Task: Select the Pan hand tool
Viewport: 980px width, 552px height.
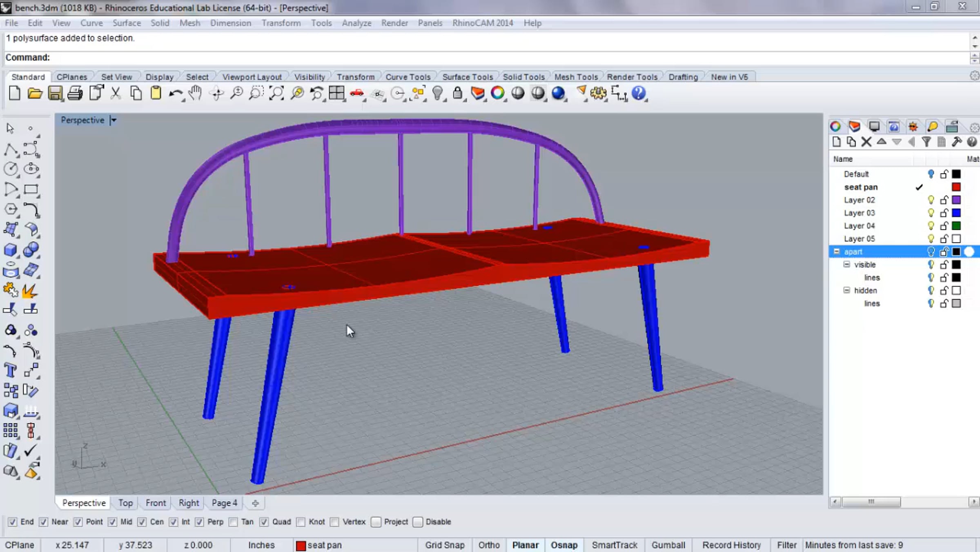Action: 196,93
